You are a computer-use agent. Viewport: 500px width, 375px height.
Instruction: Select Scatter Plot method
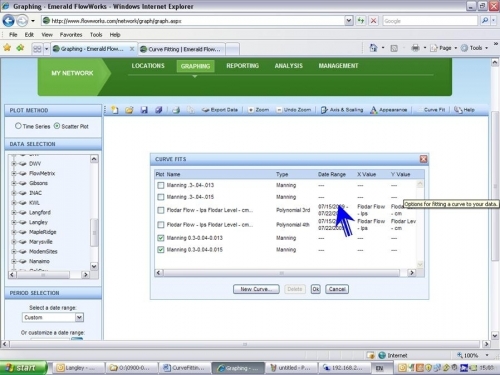(x=57, y=126)
